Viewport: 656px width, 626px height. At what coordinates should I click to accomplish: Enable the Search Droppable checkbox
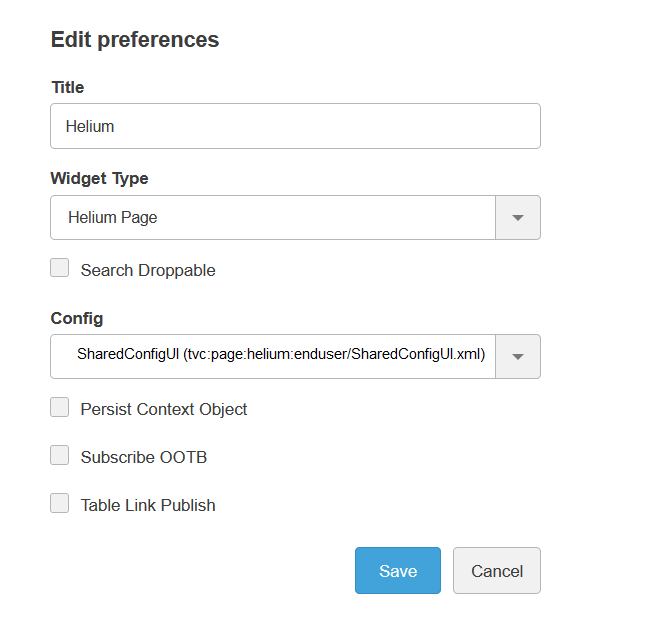[60, 268]
